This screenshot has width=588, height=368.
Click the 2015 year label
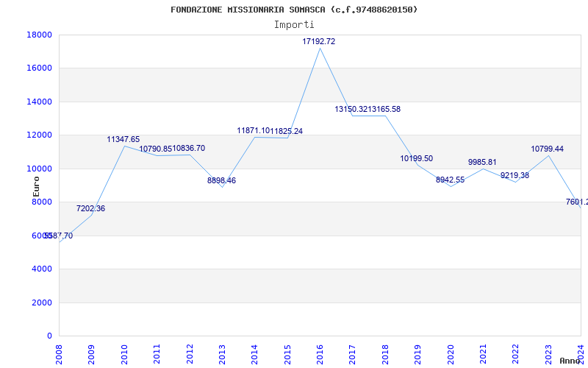tap(287, 354)
